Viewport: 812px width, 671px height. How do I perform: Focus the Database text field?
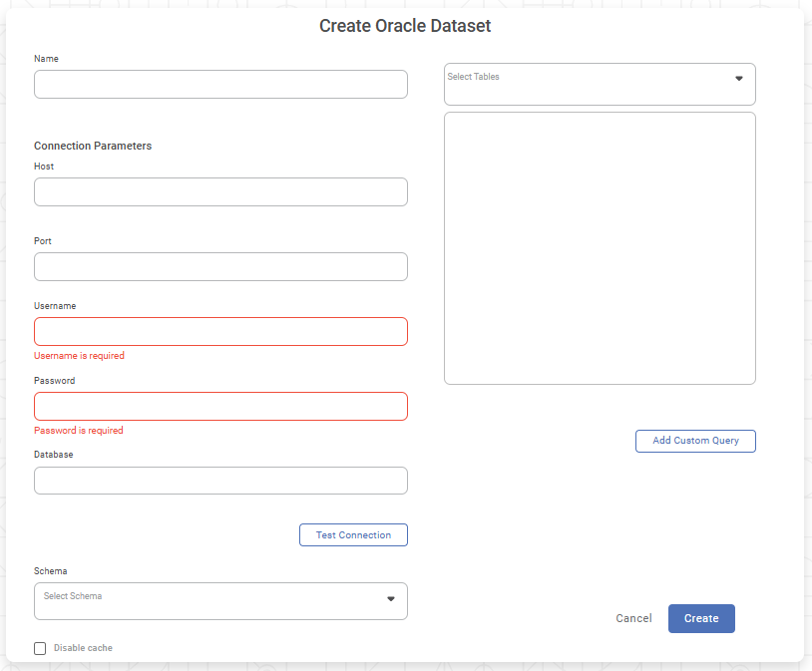(x=220, y=481)
